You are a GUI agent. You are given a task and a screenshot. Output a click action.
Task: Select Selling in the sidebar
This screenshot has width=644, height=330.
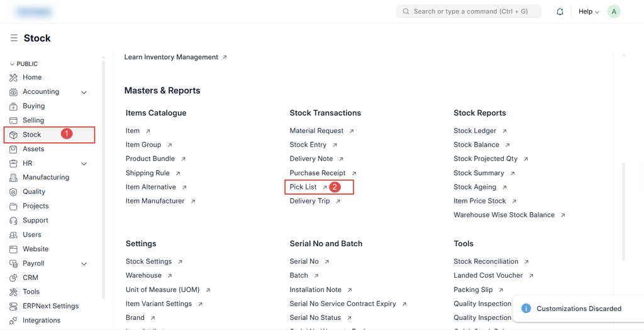click(x=33, y=120)
